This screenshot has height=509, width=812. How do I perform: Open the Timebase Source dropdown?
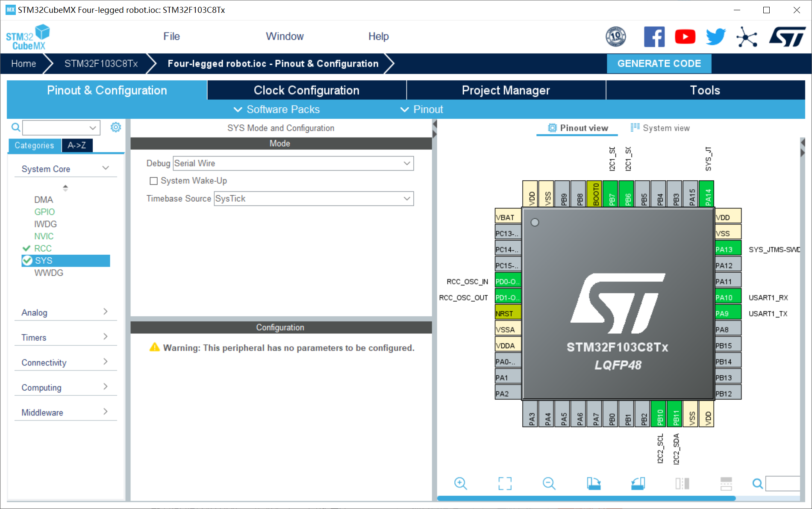point(313,199)
